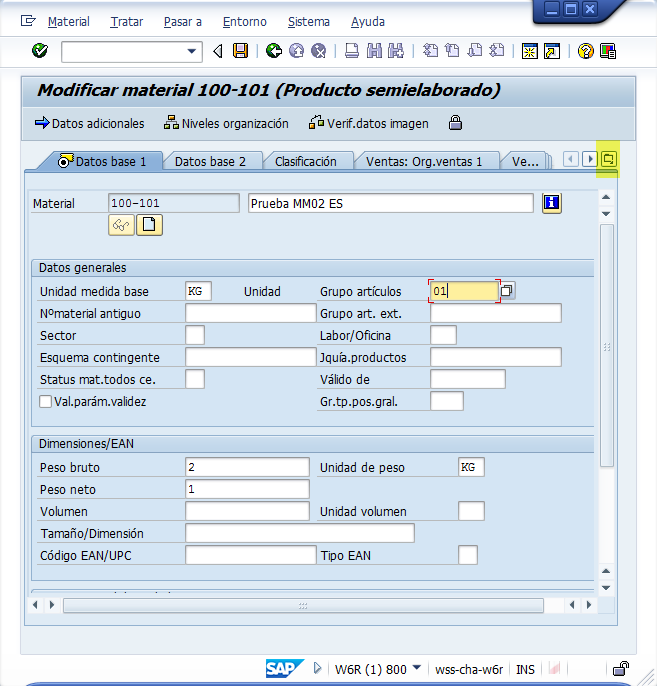Click the command field collapse triangle
The width and height of the screenshot is (657, 686).
(x=217, y=51)
